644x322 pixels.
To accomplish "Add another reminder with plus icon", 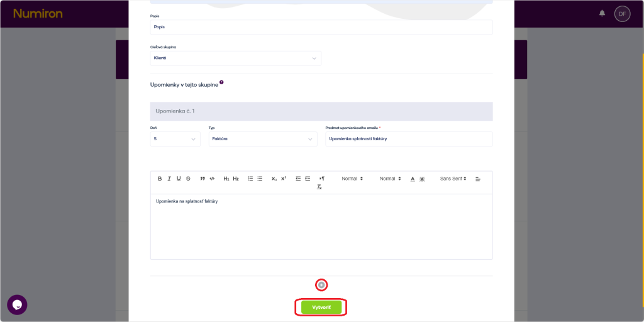I will [321, 285].
